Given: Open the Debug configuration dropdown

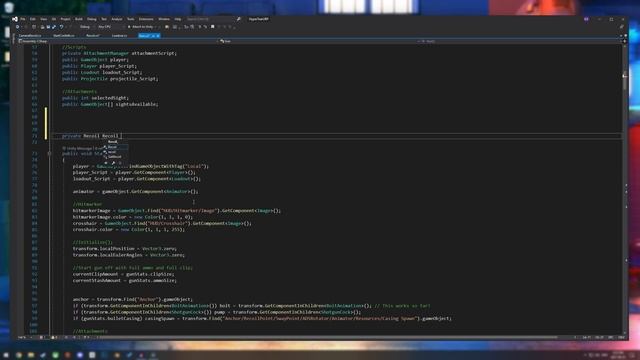Looking at the screenshot, I should 86,27.
